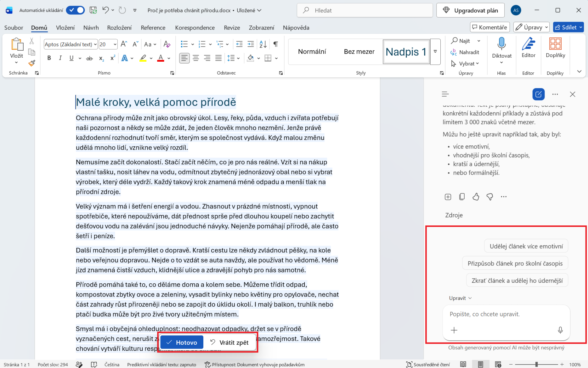Toggle left text alignment
The width and height of the screenshot is (588, 368).
pos(184,58)
